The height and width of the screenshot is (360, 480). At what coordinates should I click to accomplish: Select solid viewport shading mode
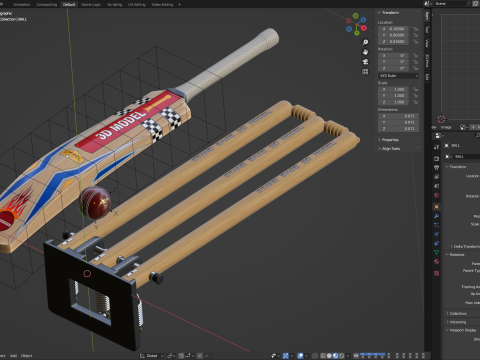tap(329, 356)
